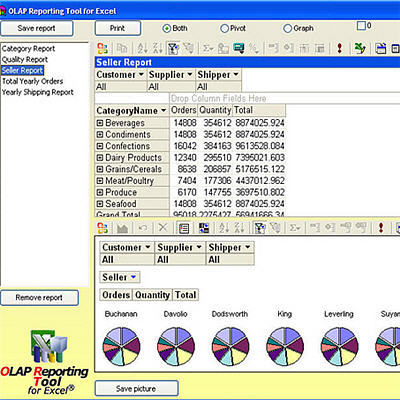Image resolution: width=400 pixels, height=400 pixels.
Task: Select the Pivot radio button
Action: coord(224,29)
